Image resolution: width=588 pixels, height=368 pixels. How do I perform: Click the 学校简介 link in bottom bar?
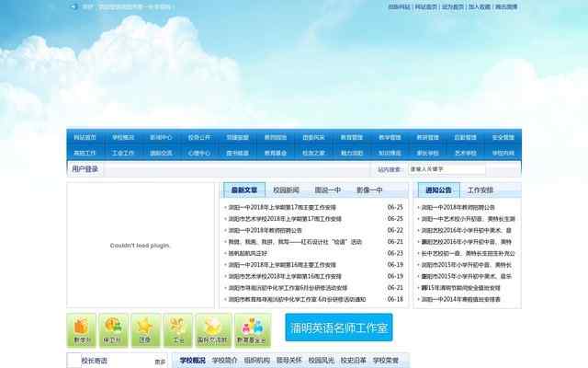[224, 361]
